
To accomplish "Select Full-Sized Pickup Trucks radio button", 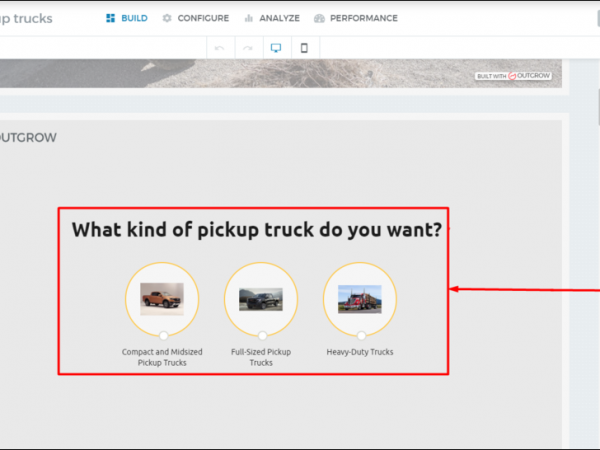I will pos(262,335).
